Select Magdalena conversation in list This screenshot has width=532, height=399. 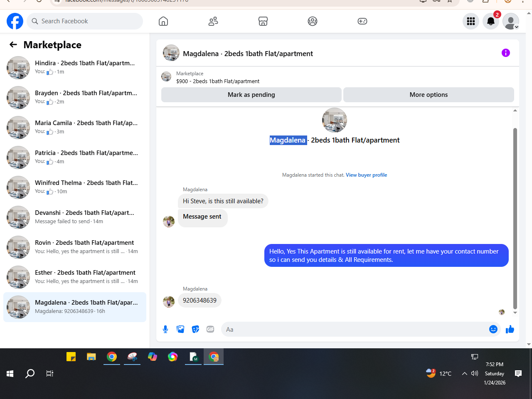[x=75, y=307]
